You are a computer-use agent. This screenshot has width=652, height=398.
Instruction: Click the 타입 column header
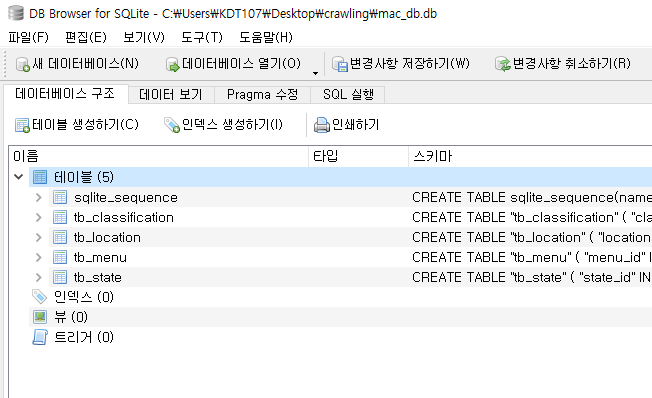point(358,156)
